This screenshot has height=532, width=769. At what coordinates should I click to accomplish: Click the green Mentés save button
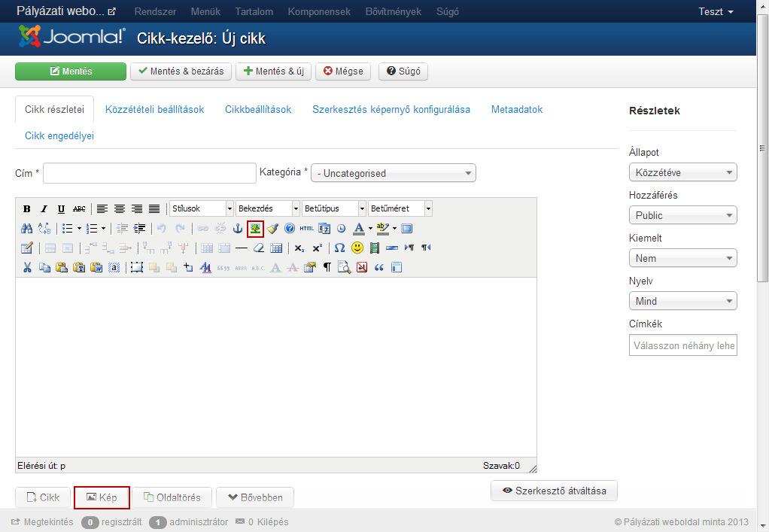(x=71, y=71)
